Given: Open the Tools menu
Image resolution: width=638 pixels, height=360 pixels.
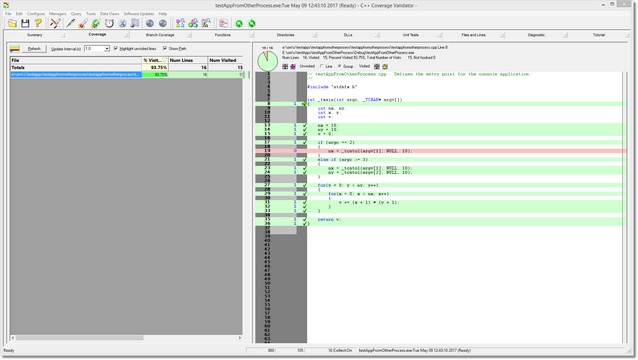Looking at the screenshot, I should coord(91,14).
